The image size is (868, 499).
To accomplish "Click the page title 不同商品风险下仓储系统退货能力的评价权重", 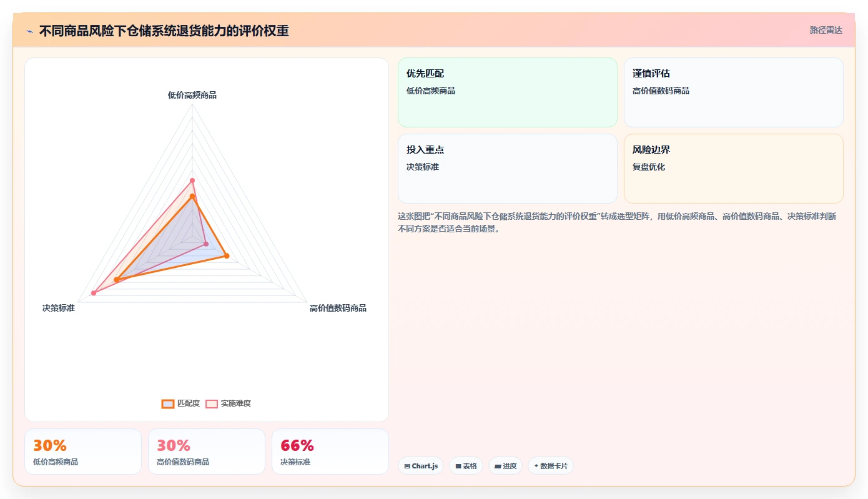I will [164, 31].
